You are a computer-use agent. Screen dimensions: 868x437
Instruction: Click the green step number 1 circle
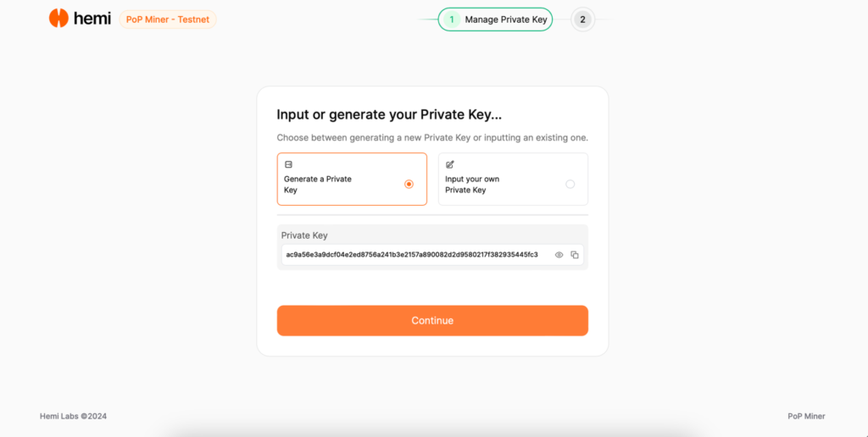coord(452,19)
